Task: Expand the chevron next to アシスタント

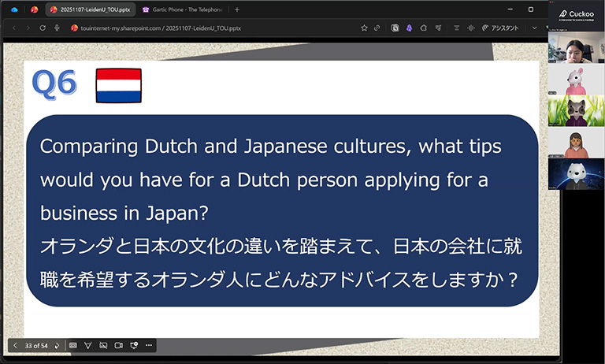Action: pos(535,28)
